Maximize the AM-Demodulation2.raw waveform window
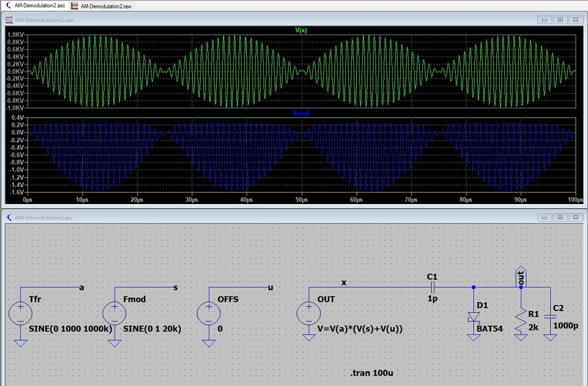The height and width of the screenshot is (386, 588). 560,20
